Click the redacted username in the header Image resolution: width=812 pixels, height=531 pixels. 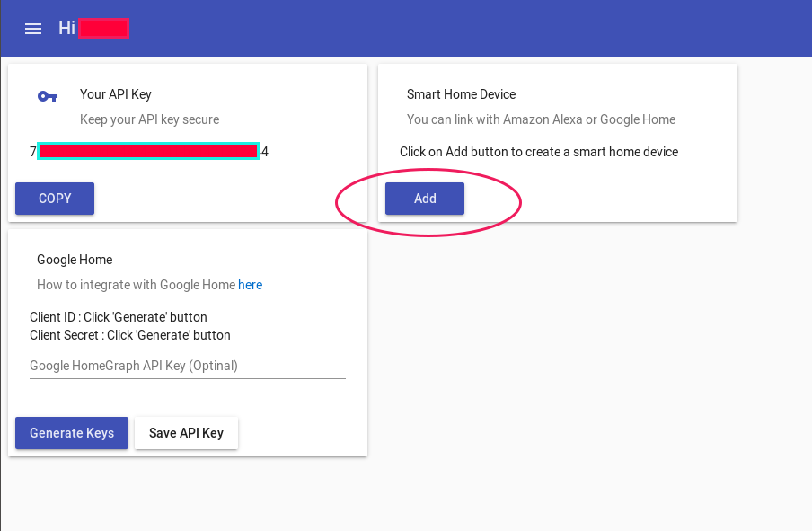coord(103,28)
